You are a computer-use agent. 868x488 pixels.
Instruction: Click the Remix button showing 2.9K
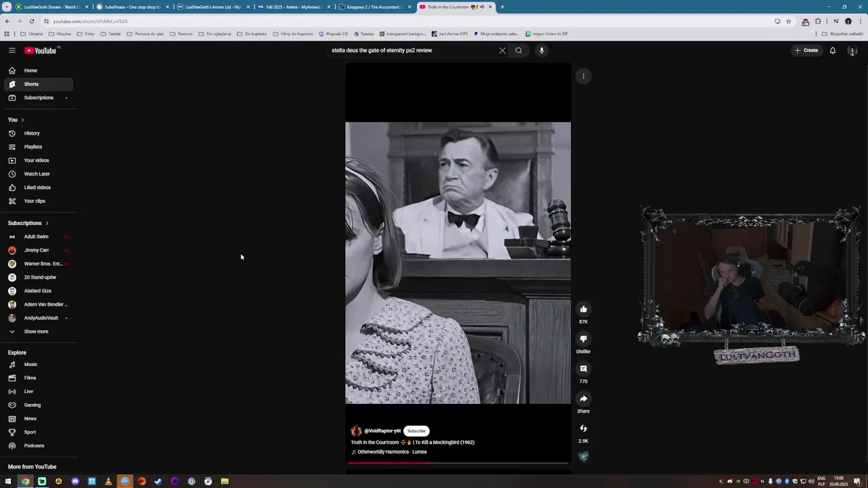[583, 428]
